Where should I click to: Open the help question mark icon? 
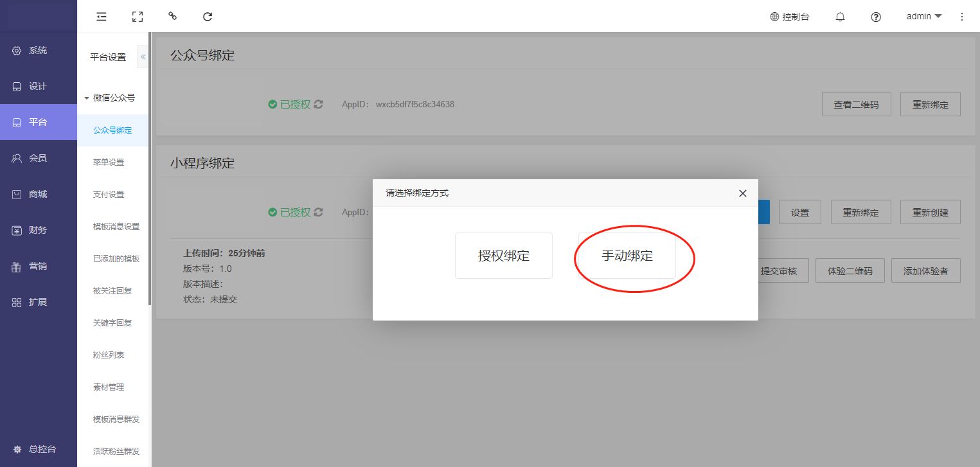click(875, 17)
